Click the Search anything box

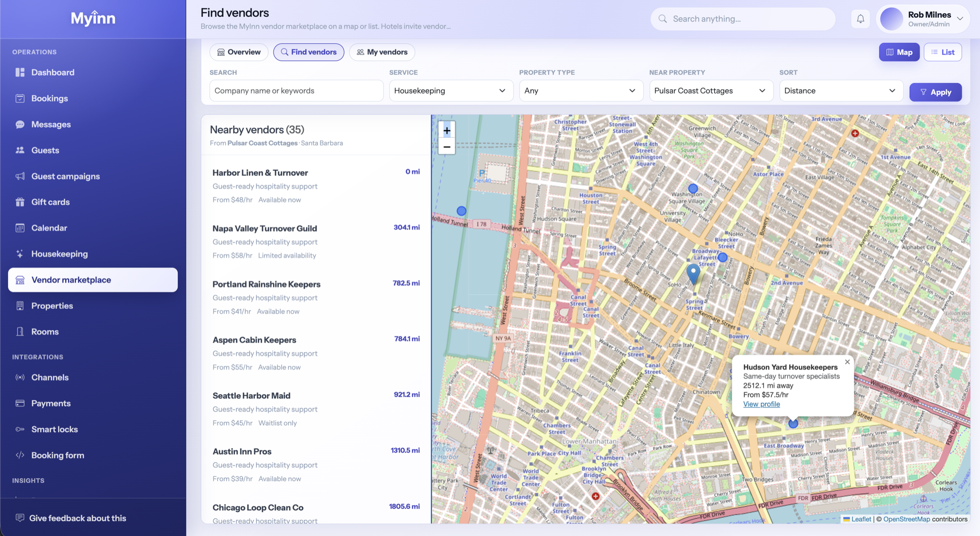coord(743,19)
